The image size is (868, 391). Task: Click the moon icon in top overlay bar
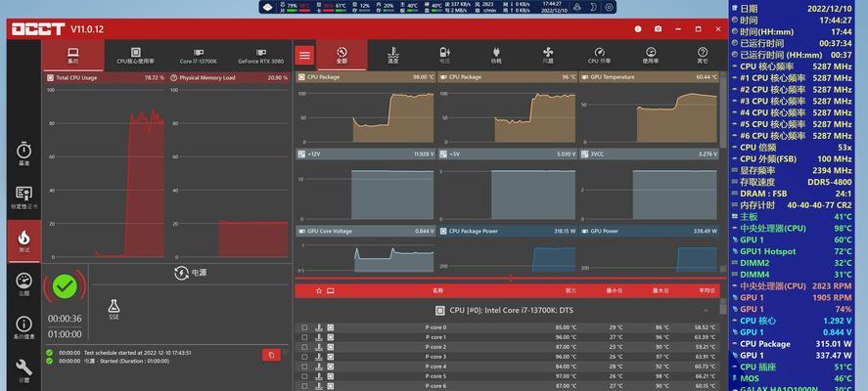(593, 7)
